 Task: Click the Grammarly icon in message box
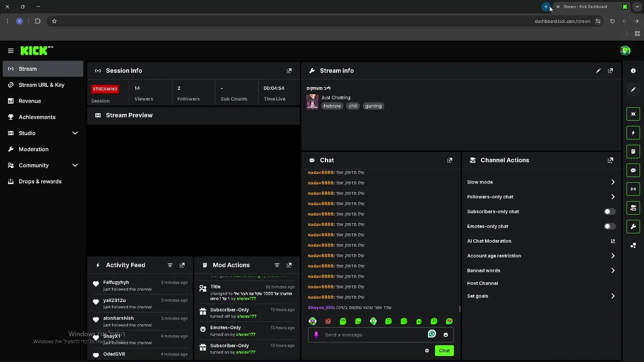click(432, 334)
